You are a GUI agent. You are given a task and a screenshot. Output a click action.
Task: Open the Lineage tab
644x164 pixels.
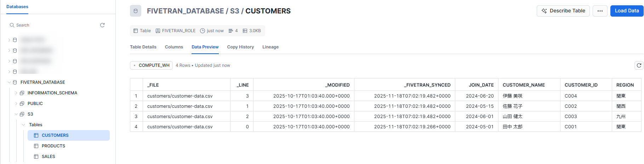click(x=270, y=47)
